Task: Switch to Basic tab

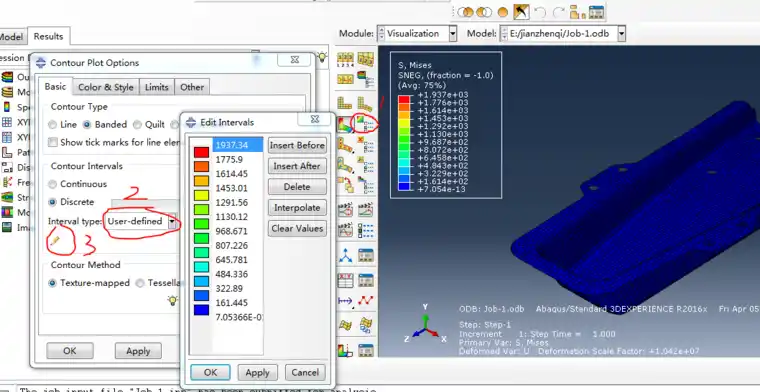Action: coord(55,87)
